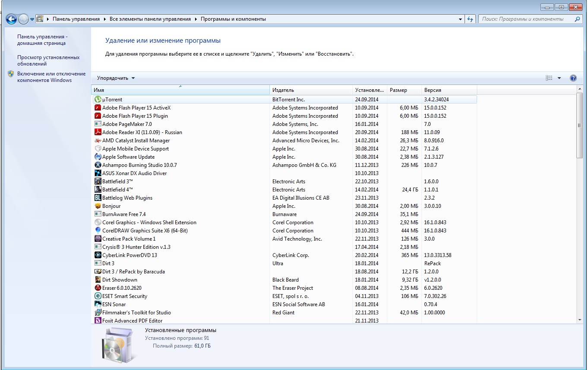Click the installed programs disc thumbnail
This screenshot has height=370, width=588.
[x=119, y=345]
